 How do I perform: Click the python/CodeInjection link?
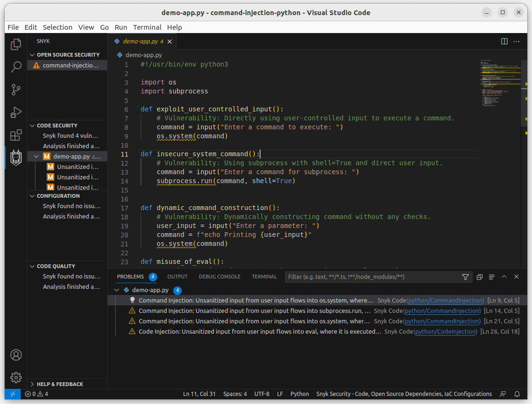click(x=445, y=332)
